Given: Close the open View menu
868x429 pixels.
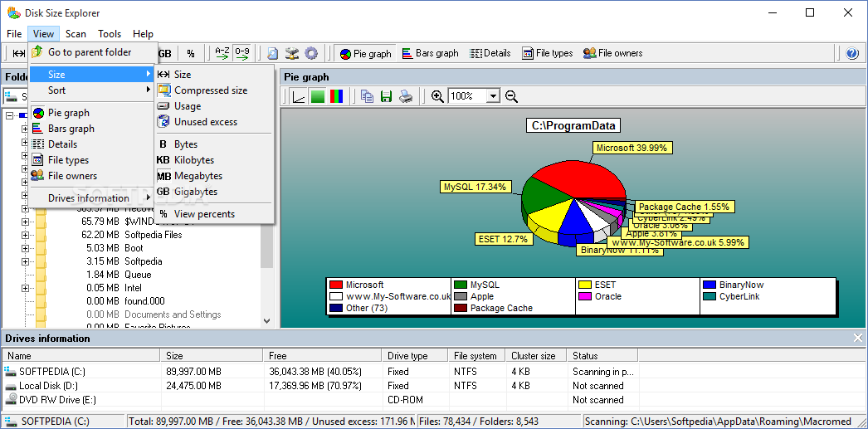Looking at the screenshot, I should point(43,34).
